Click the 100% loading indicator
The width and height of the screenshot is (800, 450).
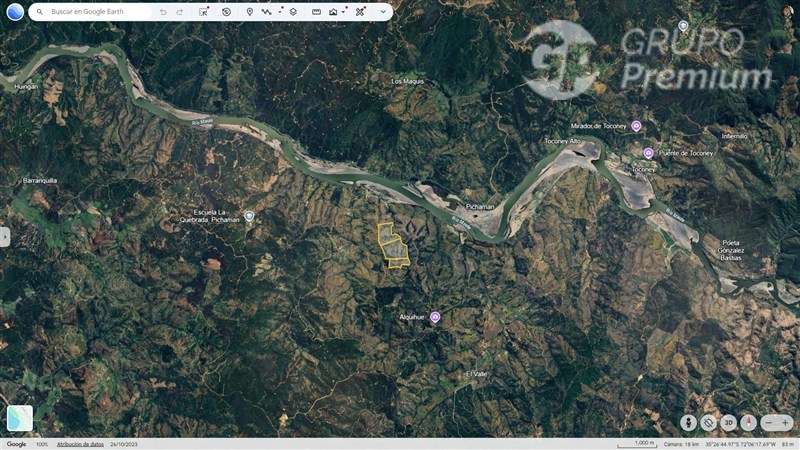point(42,444)
